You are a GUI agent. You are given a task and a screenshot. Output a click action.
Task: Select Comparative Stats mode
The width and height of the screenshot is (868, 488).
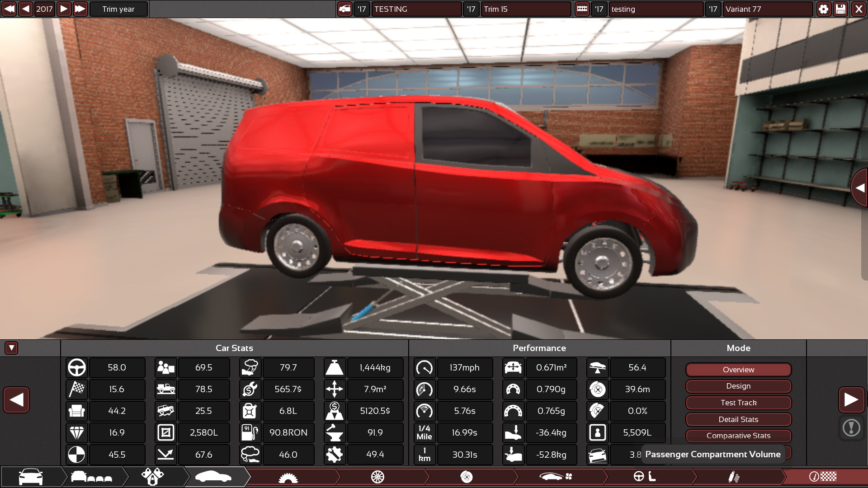coord(738,436)
